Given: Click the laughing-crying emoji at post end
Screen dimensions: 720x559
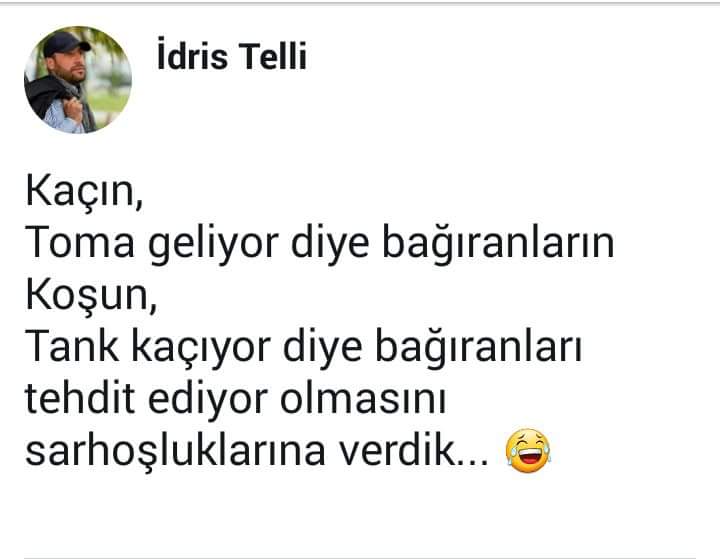Looking at the screenshot, I should (x=528, y=451).
